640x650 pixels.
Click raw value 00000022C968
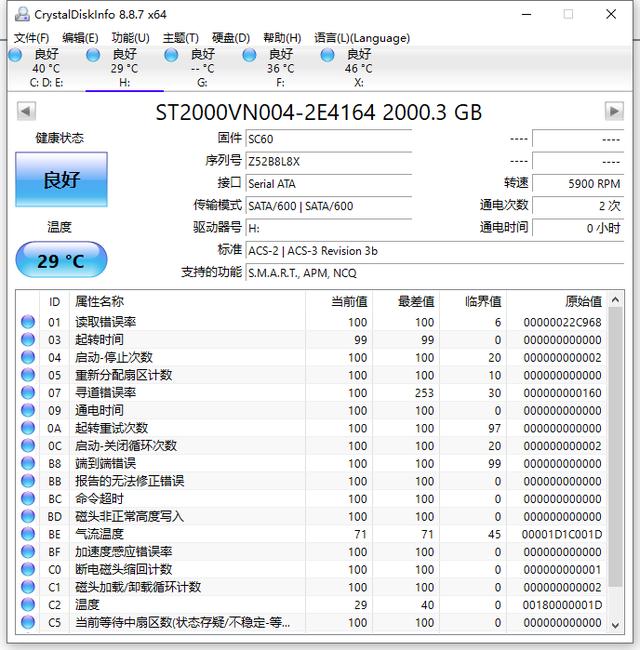562,322
